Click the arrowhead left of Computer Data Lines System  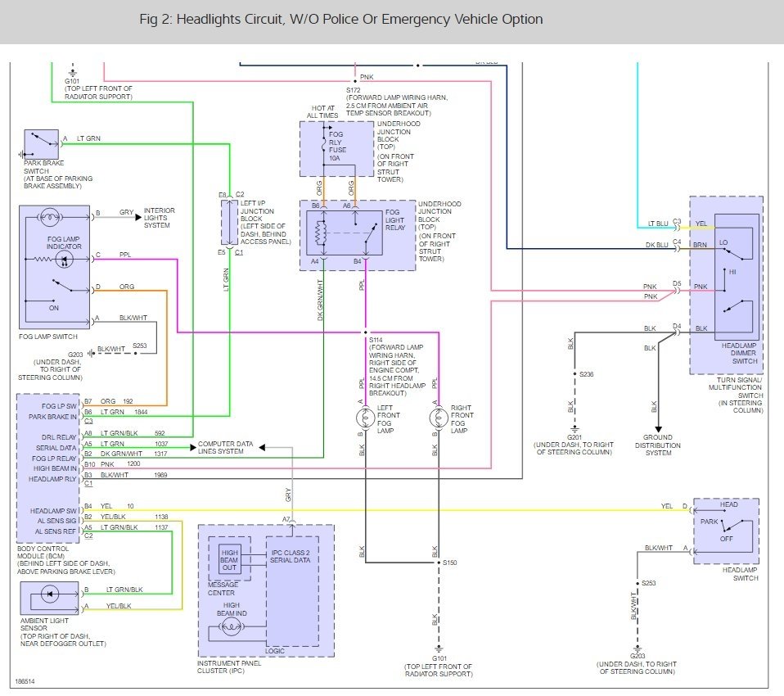point(193,447)
